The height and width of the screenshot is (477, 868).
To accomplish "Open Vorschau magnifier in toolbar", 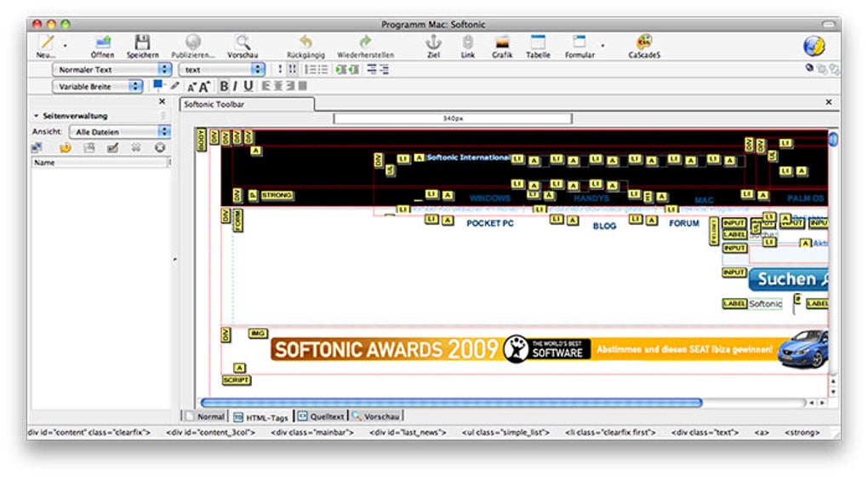I will pyautogui.click(x=243, y=43).
